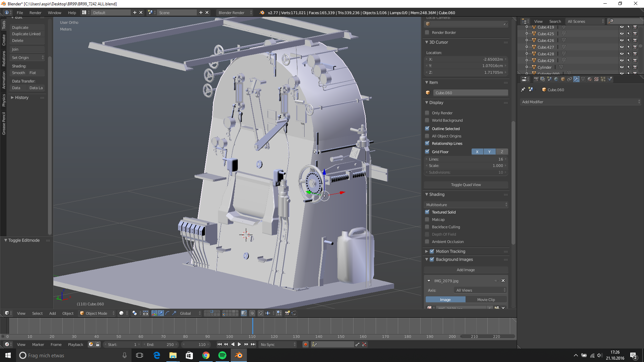Select the rotate manipulator arc icon

[x=167, y=313]
